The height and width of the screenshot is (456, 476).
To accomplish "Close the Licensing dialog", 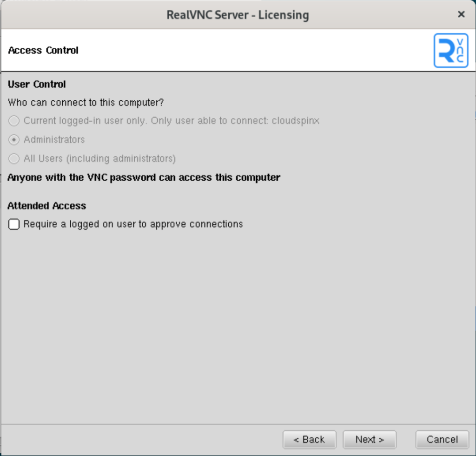I will point(461,14).
